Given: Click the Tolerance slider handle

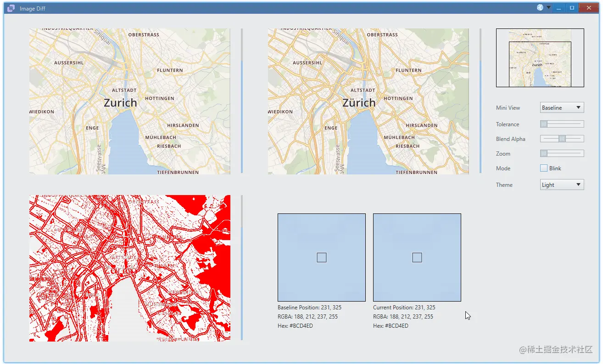Looking at the screenshot, I should pos(544,124).
